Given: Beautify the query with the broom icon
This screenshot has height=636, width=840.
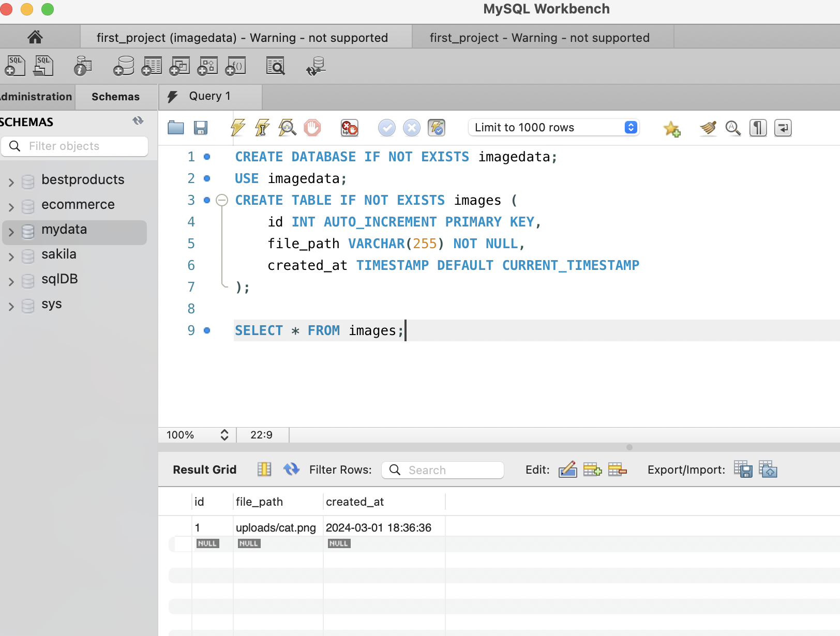Looking at the screenshot, I should (708, 128).
